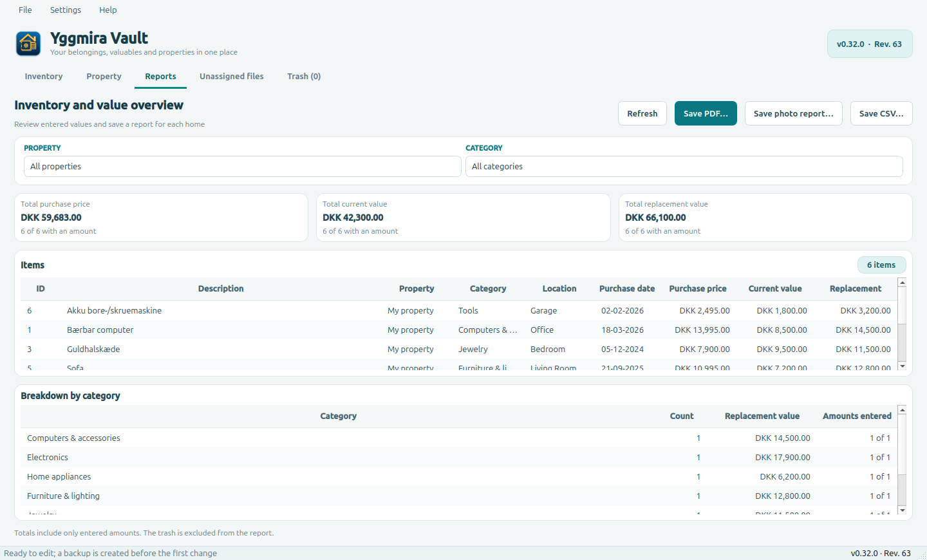Click the Yggmira Vault house logo icon
927x560 pixels.
coord(28,44)
